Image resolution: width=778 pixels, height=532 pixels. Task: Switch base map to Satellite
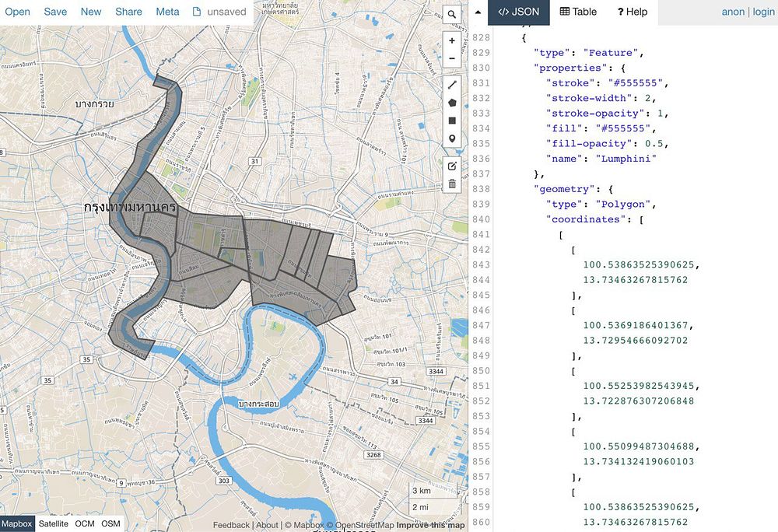(x=54, y=524)
